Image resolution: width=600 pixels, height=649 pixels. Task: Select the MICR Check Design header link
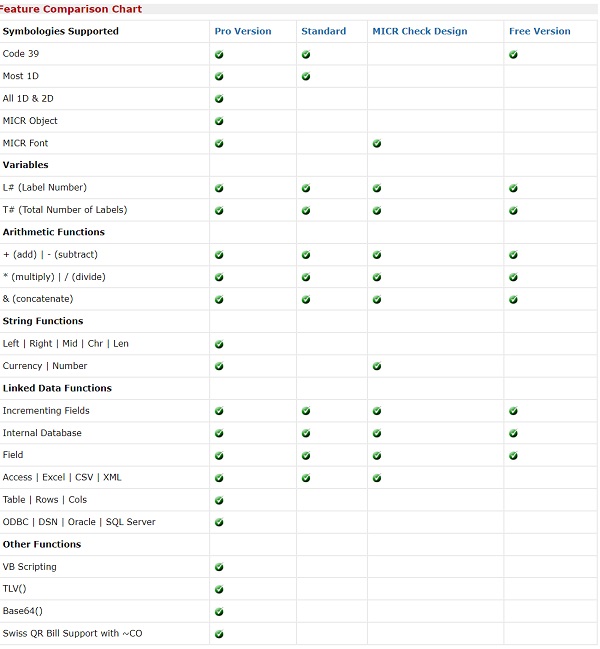(419, 31)
